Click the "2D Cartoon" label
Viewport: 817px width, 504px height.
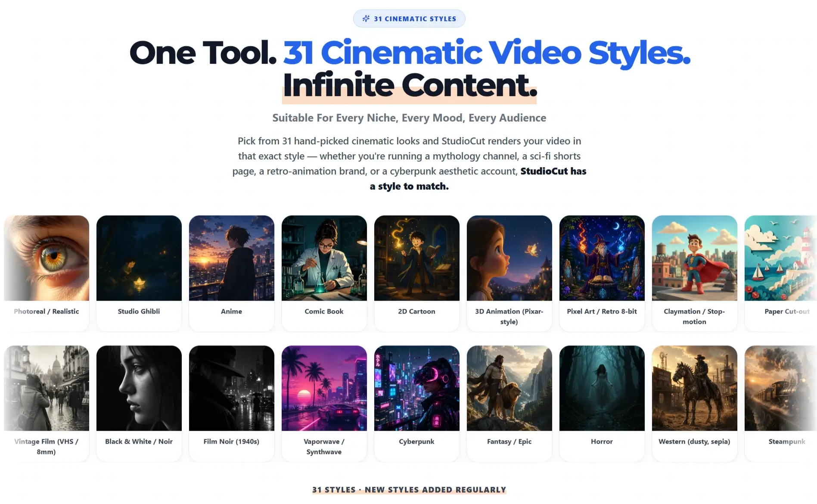click(x=417, y=311)
